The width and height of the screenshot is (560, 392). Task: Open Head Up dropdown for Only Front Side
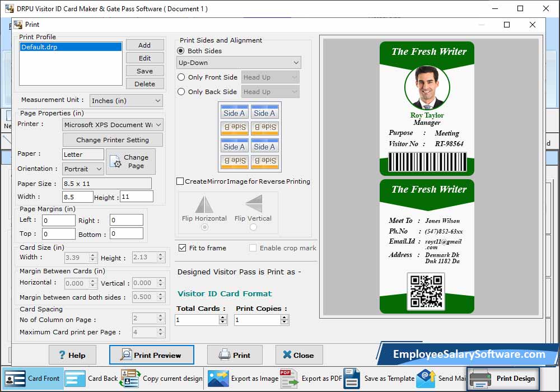click(270, 77)
